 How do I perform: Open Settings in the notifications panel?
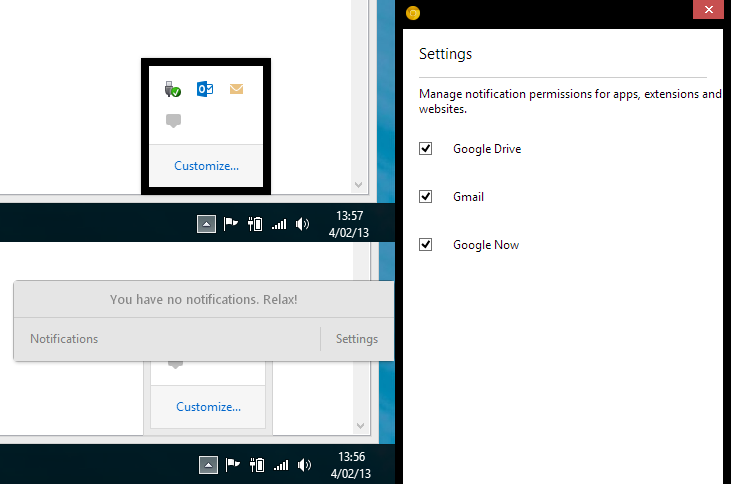(357, 339)
